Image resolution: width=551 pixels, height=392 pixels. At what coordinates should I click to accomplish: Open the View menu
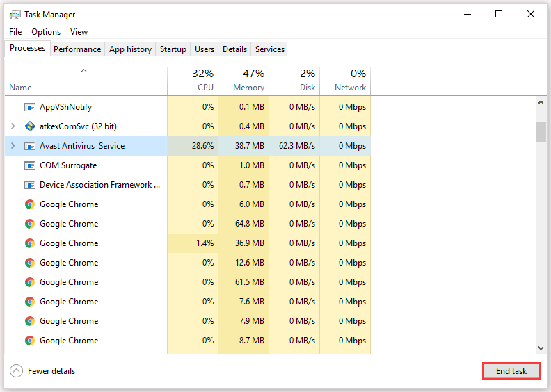(79, 32)
